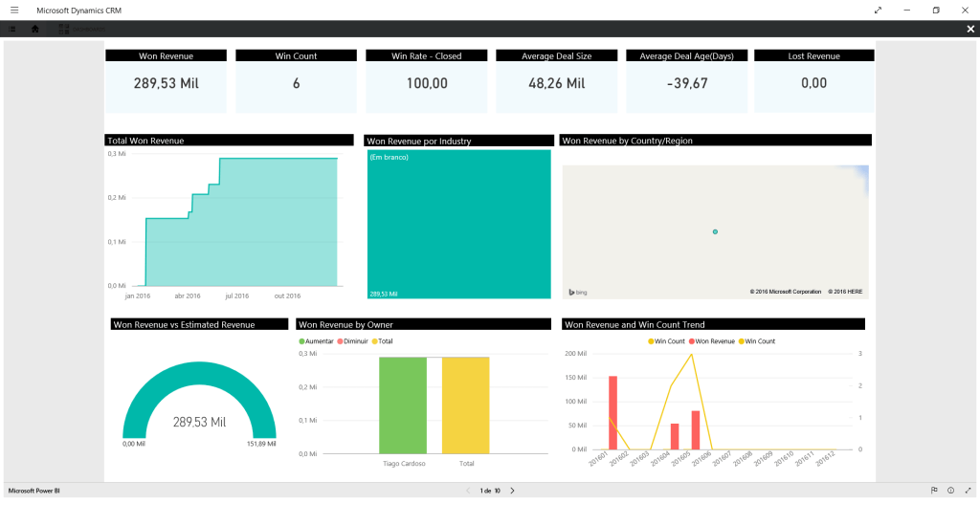
Task: Select the red bar for 201604
Action: click(x=675, y=436)
